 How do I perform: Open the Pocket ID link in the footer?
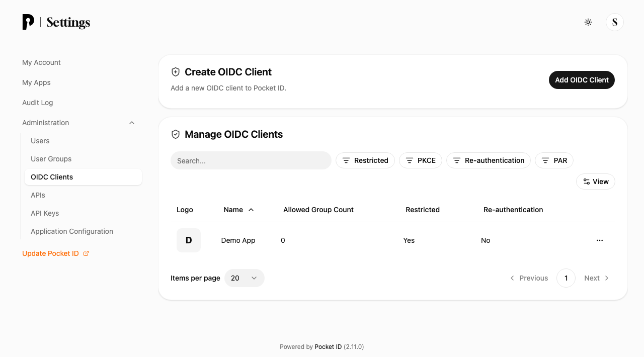pos(328,347)
